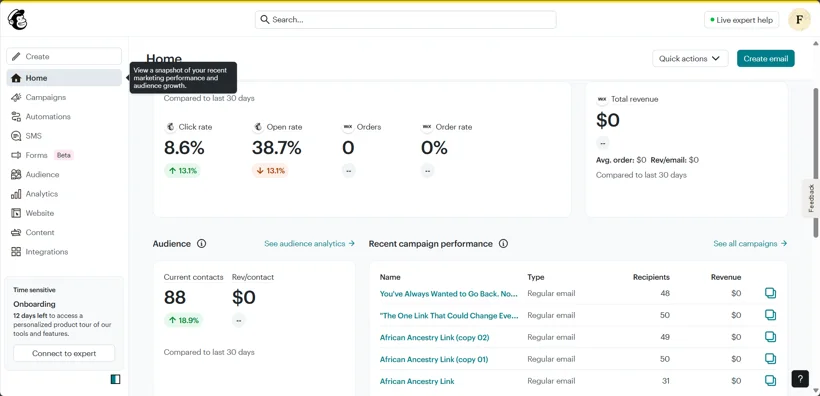Replicate the African Ancestry Link campaign
The width and height of the screenshot is (820, 396).
click(770, 381)
